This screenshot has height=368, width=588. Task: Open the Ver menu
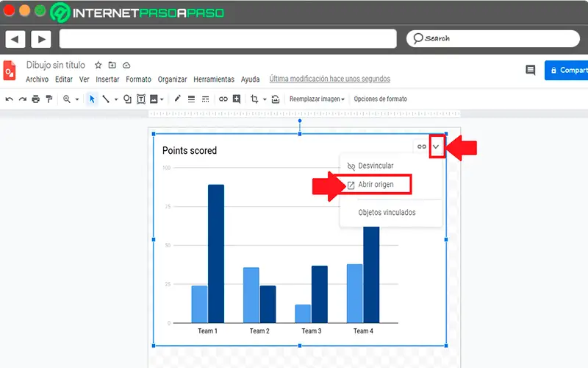(84, 79)
